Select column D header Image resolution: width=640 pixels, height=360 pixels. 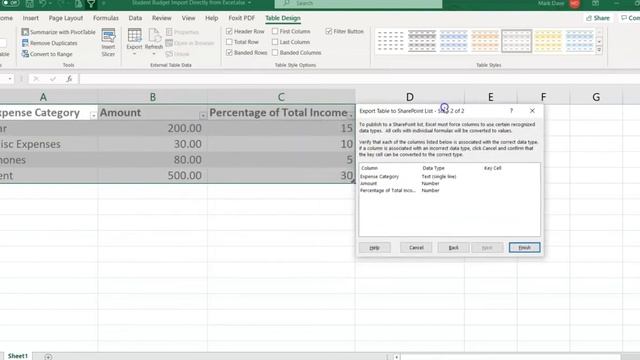(410, 97)
